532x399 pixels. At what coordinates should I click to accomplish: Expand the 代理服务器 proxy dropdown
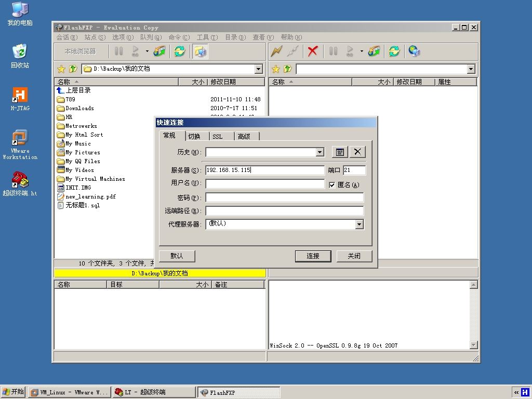[x=360, y=224]
